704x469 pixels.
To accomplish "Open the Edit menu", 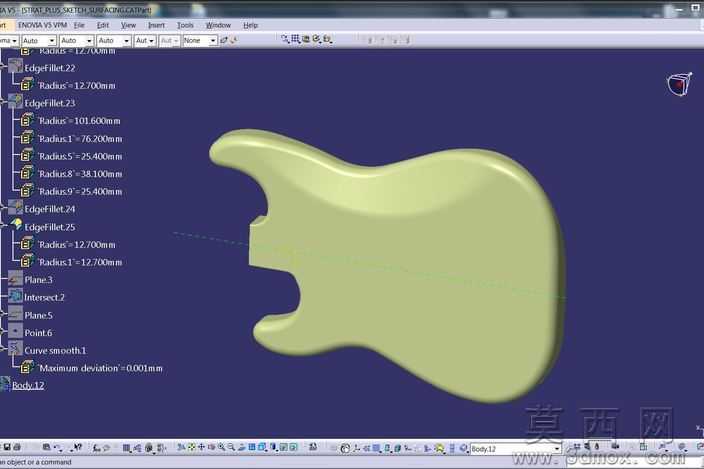I will (103, 25).
